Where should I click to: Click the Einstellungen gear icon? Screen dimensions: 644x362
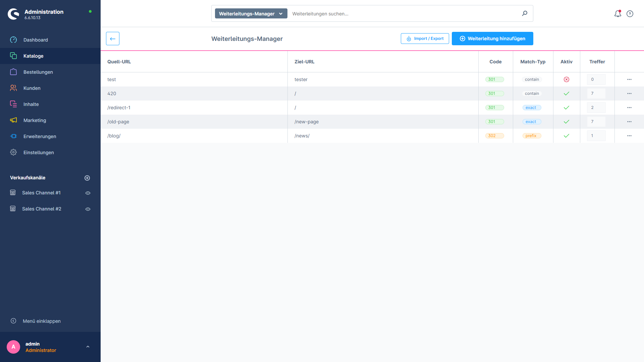[x=13, y=152]
